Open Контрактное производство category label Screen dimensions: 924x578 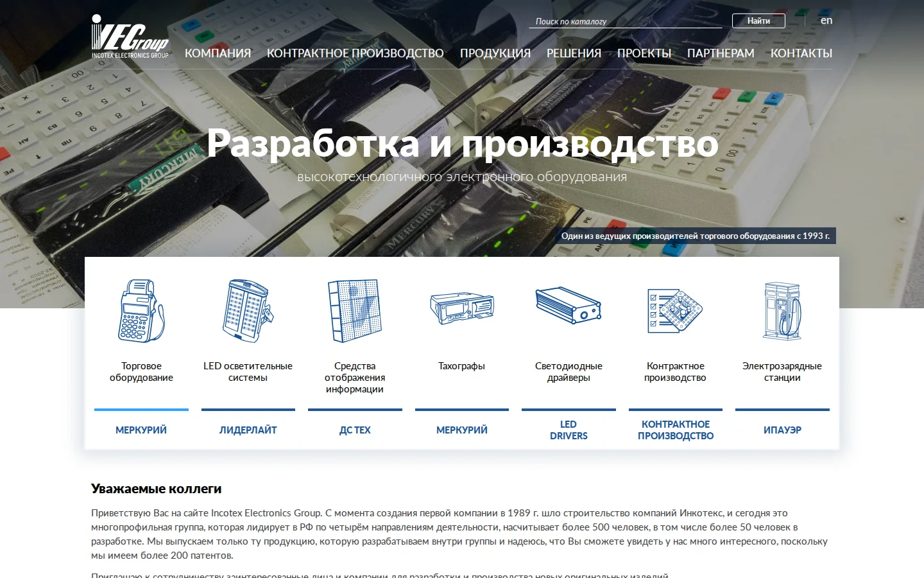pos(675,372)
